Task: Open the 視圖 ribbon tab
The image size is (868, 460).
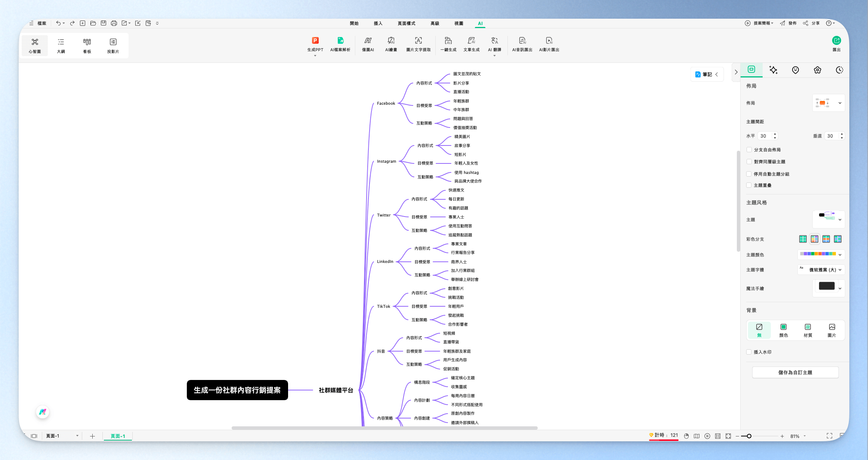Action: (x=459, y=23)
